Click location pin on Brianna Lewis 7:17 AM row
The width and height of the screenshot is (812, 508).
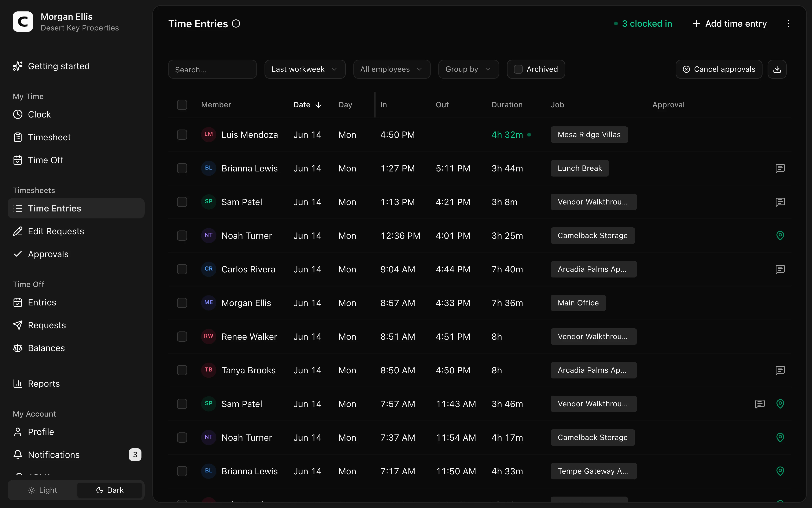coord(780,471)
